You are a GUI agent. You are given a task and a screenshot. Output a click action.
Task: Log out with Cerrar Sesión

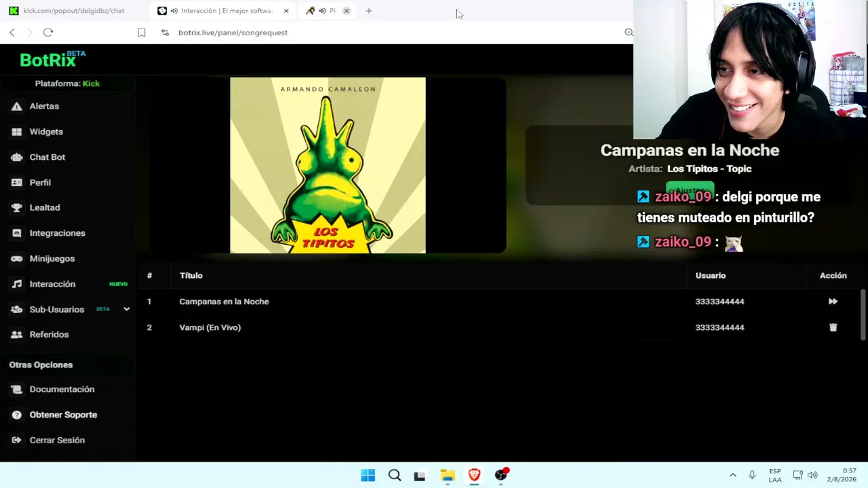pos(57,440)
